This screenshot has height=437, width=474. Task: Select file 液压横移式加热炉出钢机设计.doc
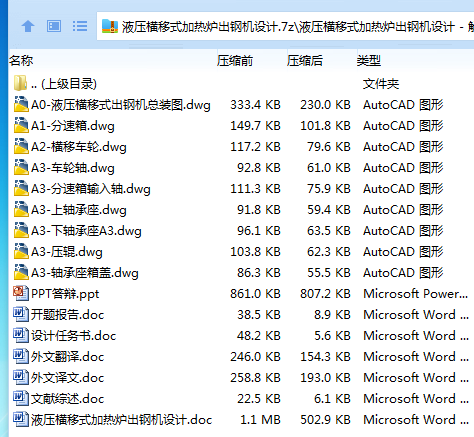[122, 420]
